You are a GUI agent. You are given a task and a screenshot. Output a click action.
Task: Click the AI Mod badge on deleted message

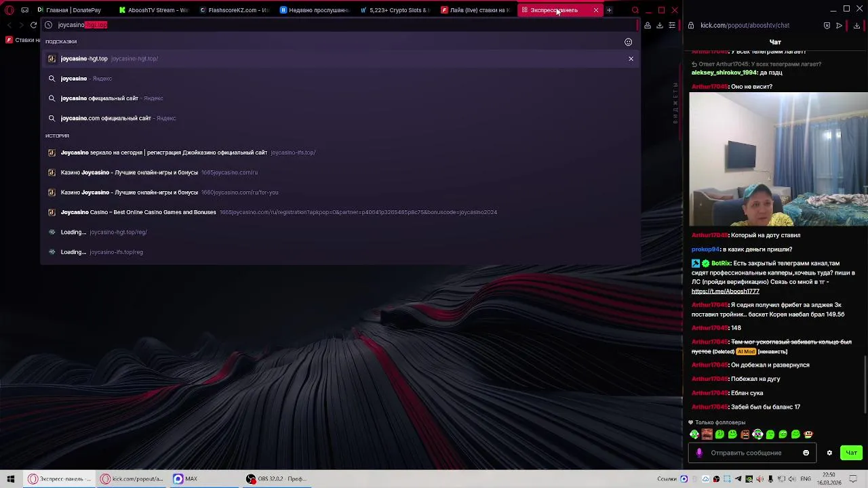746,352
